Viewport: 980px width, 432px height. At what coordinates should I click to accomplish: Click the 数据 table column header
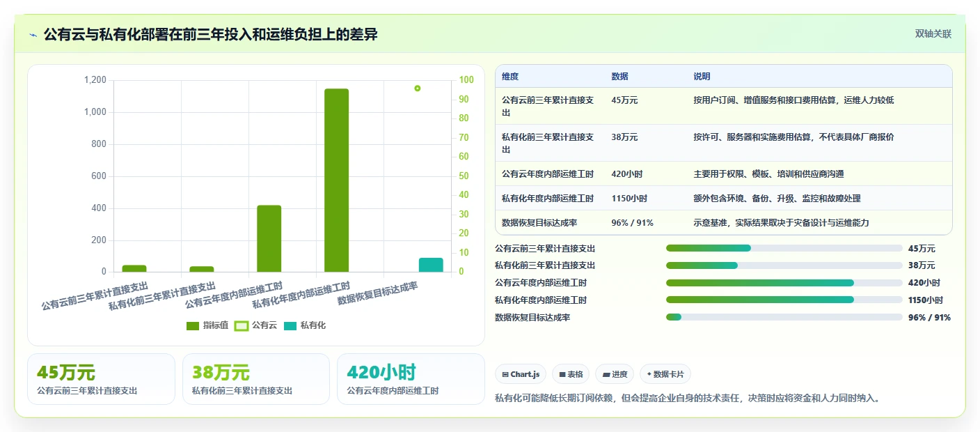619,77
